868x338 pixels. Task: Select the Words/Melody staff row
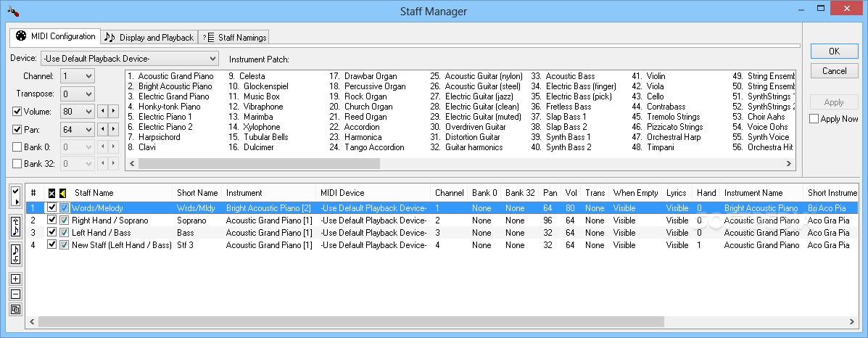click(x=442, y=208)
